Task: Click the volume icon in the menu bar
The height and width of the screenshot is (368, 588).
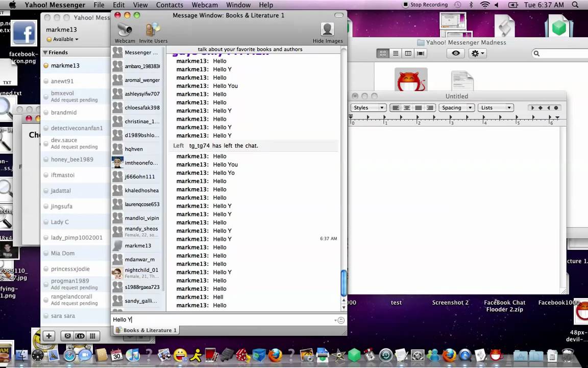Action: (x=497, y=5)
